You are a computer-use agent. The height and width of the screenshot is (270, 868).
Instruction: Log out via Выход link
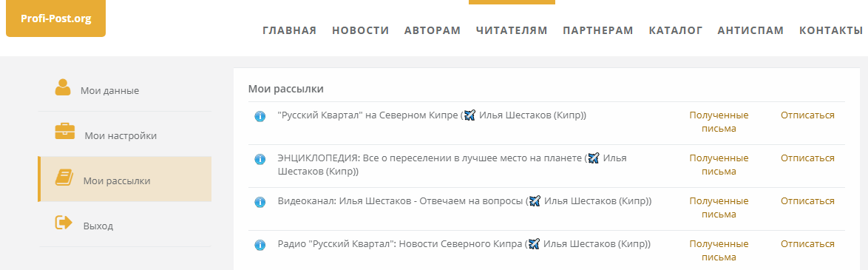click(x=98, y=226)
